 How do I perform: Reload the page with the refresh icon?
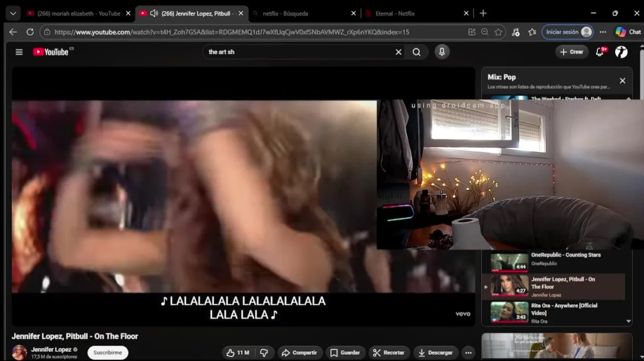coord(30,32)
